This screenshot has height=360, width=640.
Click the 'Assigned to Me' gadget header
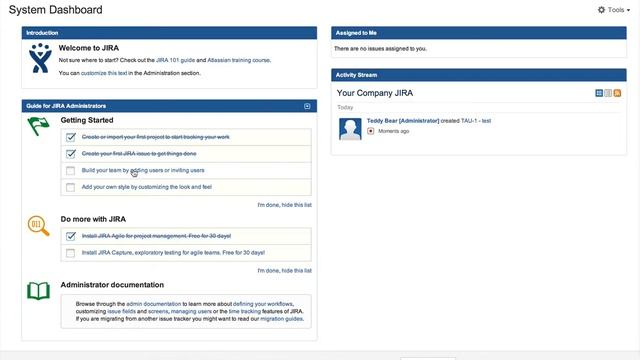(x=479, y=33)
